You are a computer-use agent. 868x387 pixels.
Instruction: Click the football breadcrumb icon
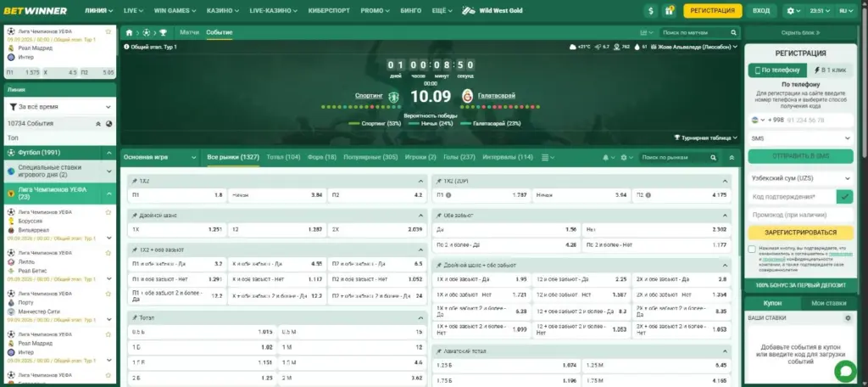[146, 33]
